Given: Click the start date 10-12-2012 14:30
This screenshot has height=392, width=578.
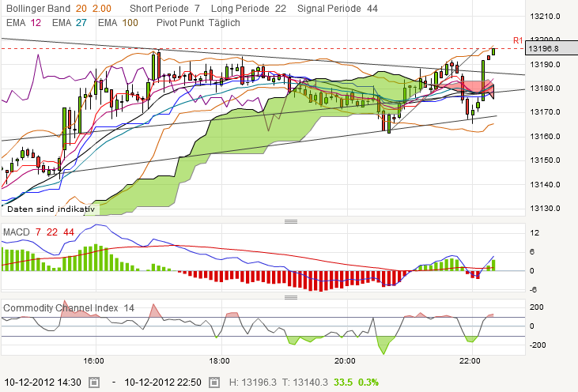Looking at the screenshot, I should [x=43, y=383].
